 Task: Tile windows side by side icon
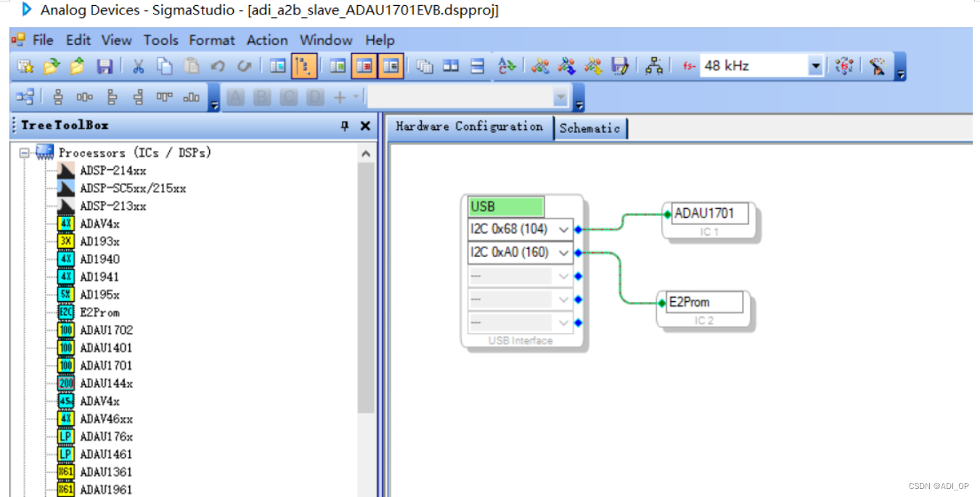(x=451, y=66)
